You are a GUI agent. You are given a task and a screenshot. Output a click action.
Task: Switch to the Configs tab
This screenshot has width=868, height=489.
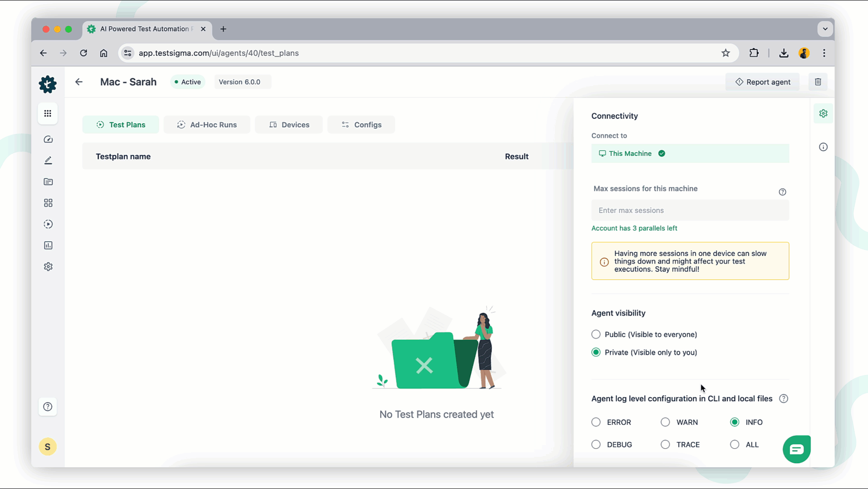[361, 125]
